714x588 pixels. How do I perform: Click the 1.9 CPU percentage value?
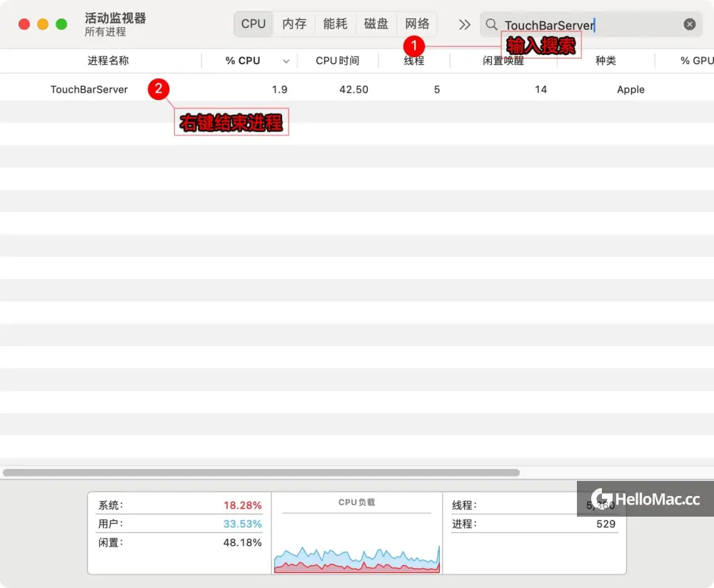point(280,89)
